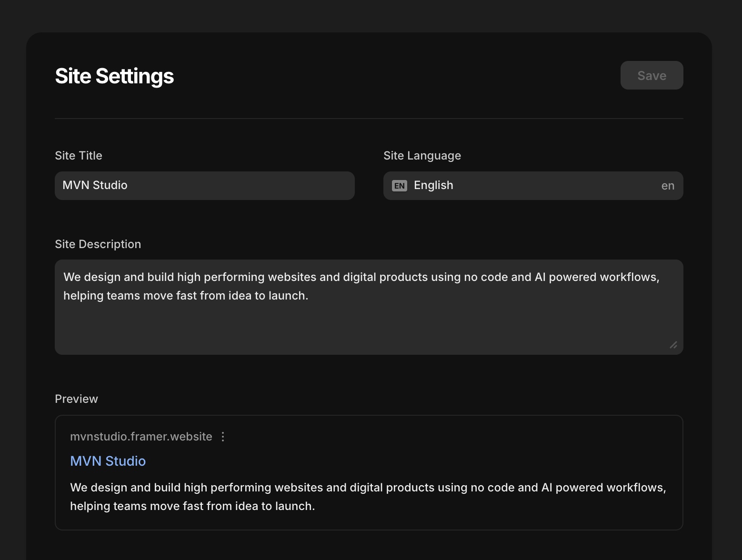Screen dimensions: 742x560
Task: Click the EN language badge icon
Action: pos(399,186)
